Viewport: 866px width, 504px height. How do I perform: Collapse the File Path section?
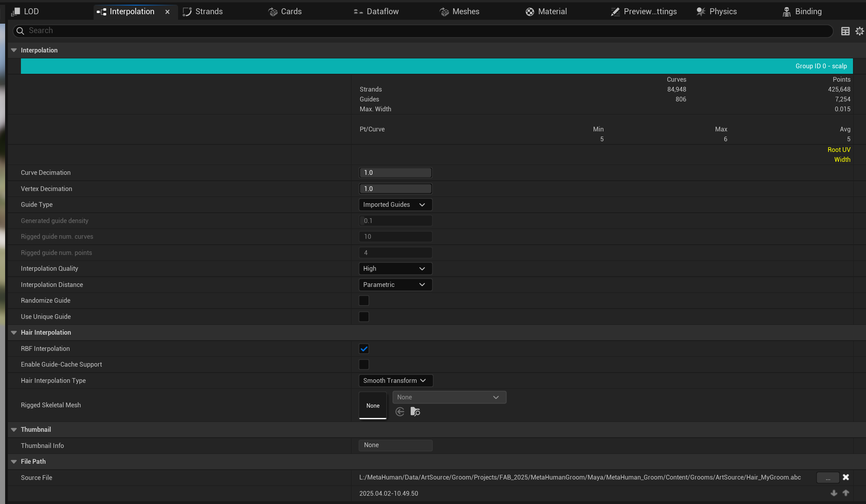click(14, 461)
